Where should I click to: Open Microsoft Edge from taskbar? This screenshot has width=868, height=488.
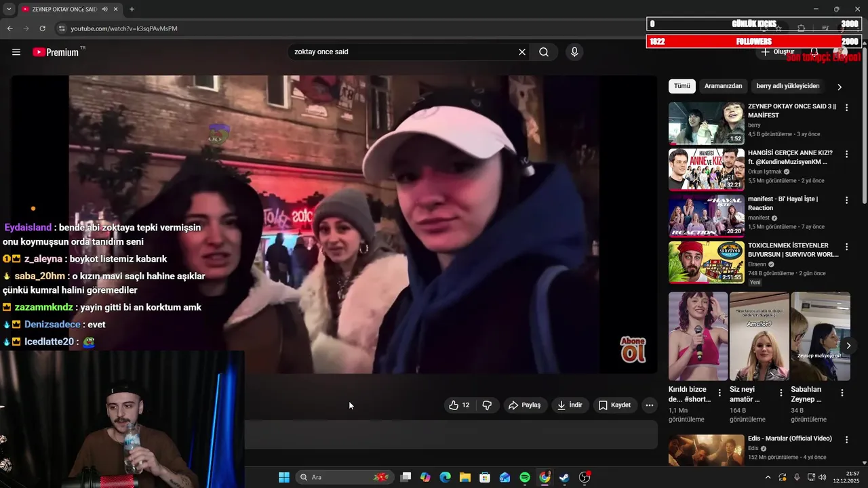pyautogui.click(x=445, y=477)
